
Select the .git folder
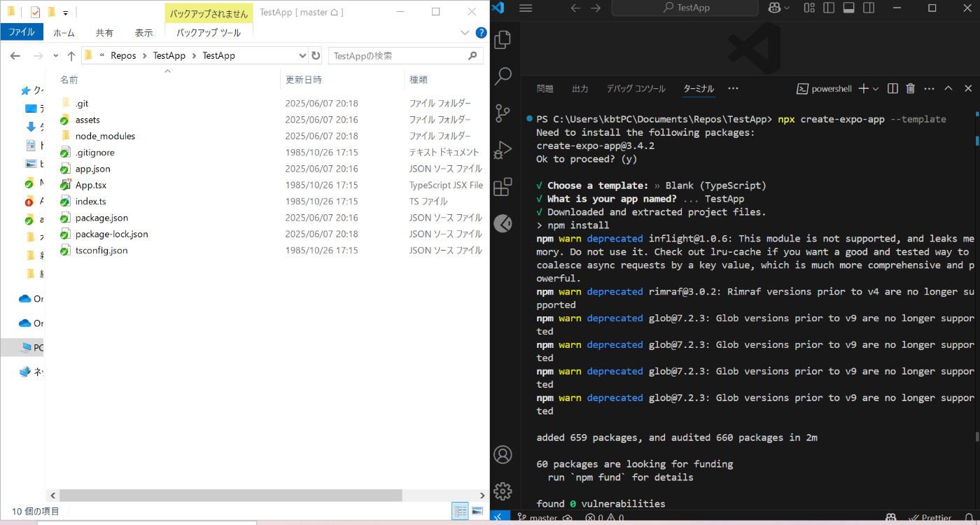[x=82, y=104]
